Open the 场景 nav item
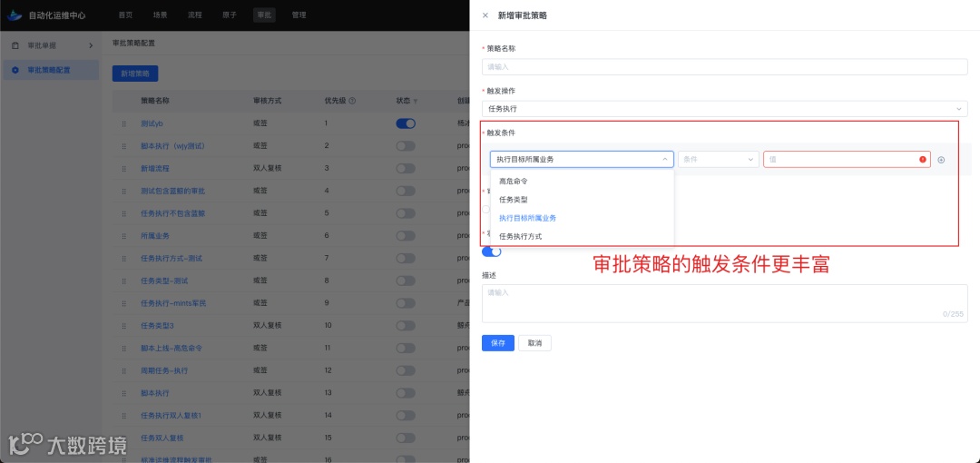Viewport: 980px width, 463px height. click(160, 15)
